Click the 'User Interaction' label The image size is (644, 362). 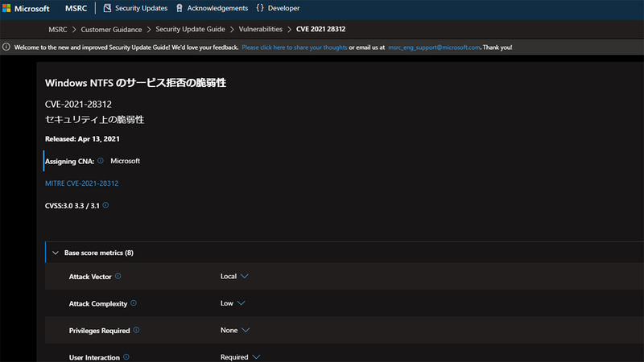tap(94, 357)
